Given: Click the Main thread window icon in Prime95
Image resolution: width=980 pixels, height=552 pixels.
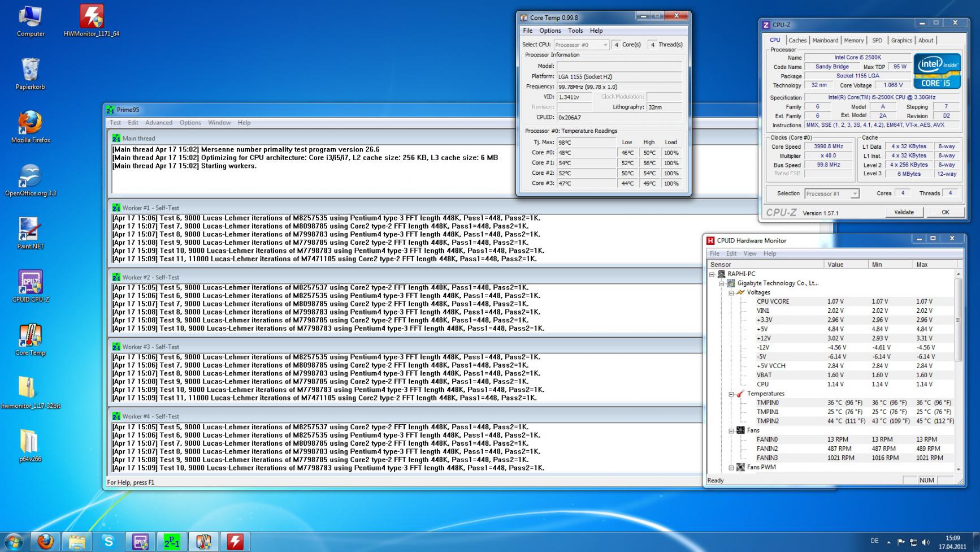Looking at the screenshot, I should (x=116, y=138).
